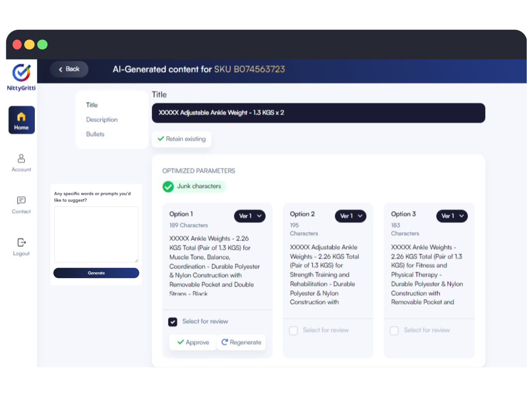The height and width of the screenshot is (397, 532).
Task: Check Select for review on Option 3
Action: point(394,331)
